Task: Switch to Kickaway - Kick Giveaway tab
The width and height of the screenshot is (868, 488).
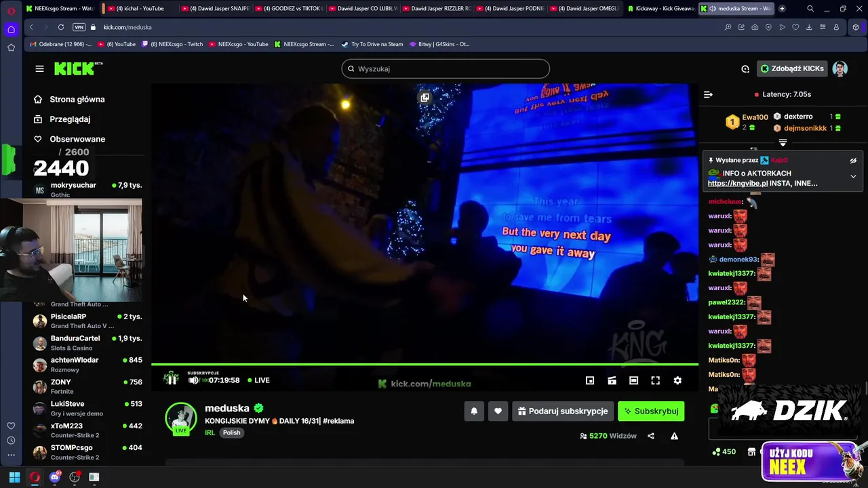Action: click(661, 8)
